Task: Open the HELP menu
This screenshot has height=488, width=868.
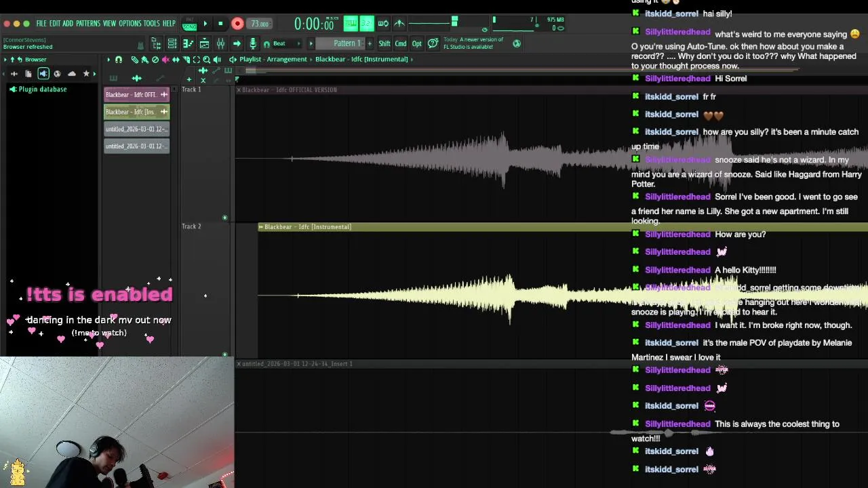Action: click(169, 23)
